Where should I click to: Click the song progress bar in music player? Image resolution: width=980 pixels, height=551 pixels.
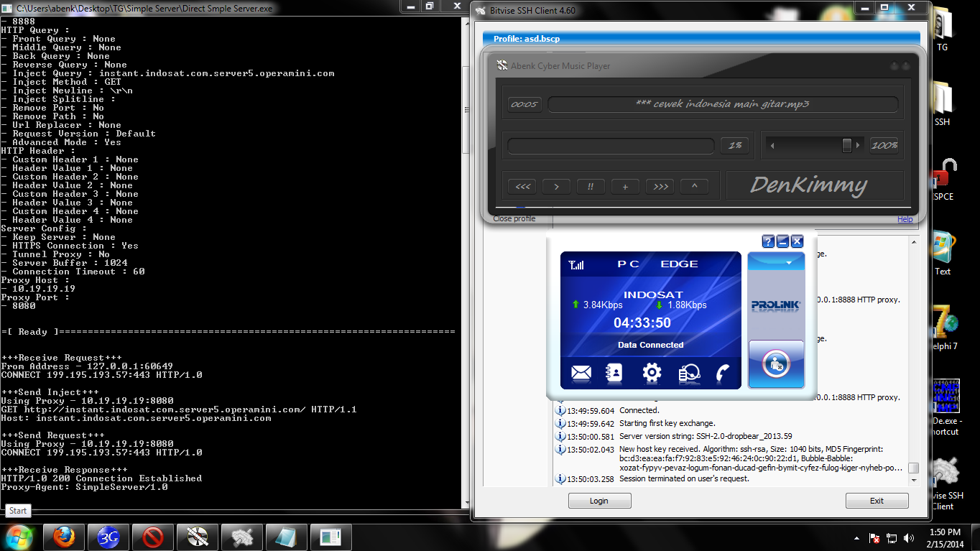(x=610, y=145)
